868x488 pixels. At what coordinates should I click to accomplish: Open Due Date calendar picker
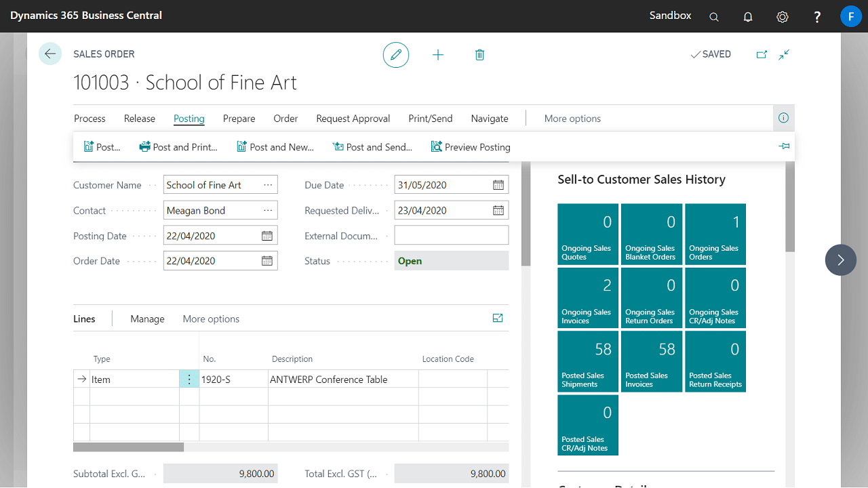498,185
